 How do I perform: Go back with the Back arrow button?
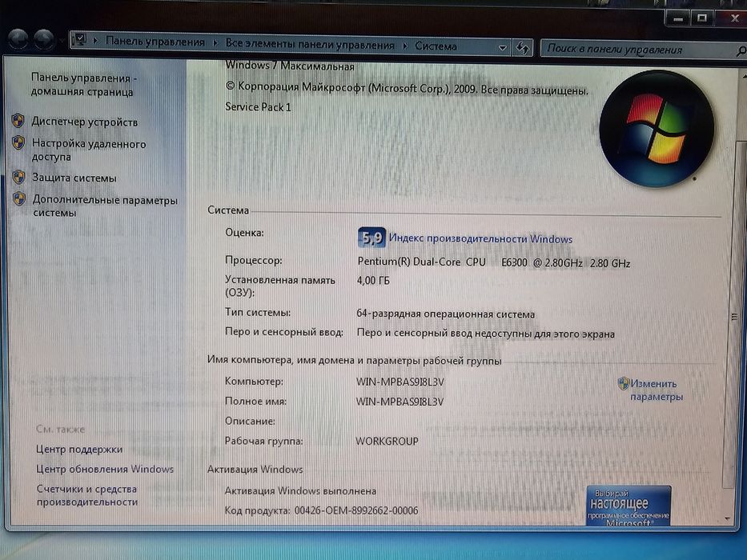tap(18, 39)
